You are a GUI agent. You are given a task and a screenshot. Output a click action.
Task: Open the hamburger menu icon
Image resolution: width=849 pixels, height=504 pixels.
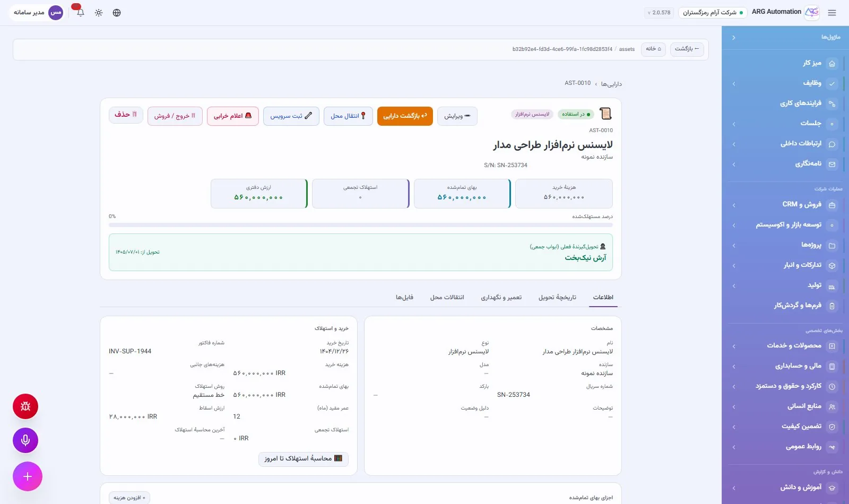[831, 12]
